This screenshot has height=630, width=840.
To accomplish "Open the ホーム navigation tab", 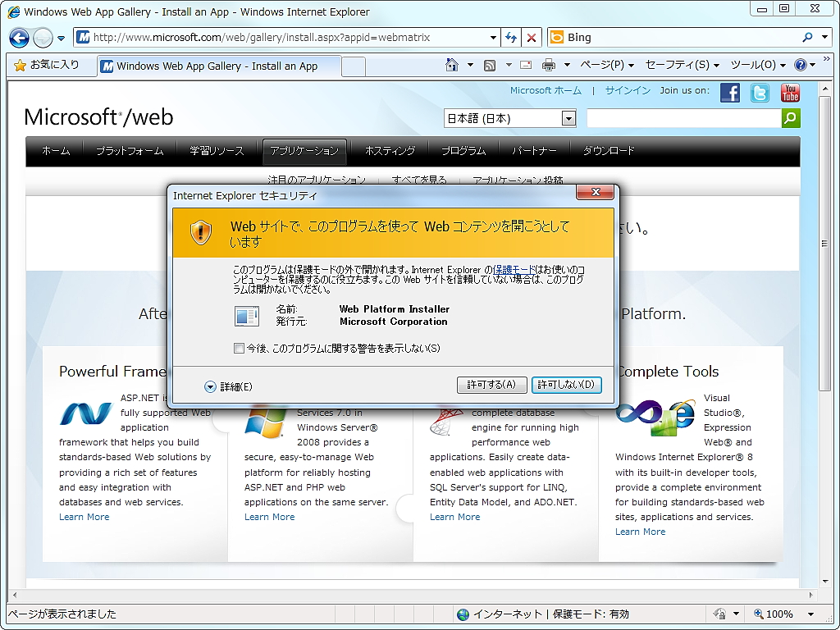I will click(x=56, y=151).
